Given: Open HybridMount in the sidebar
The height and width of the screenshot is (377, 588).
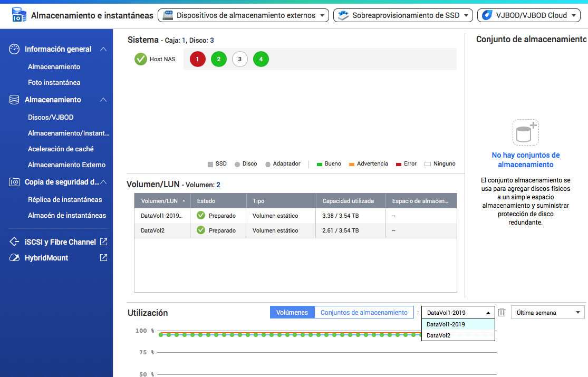Looking at the screenshot, I should [x=46, y=258].
